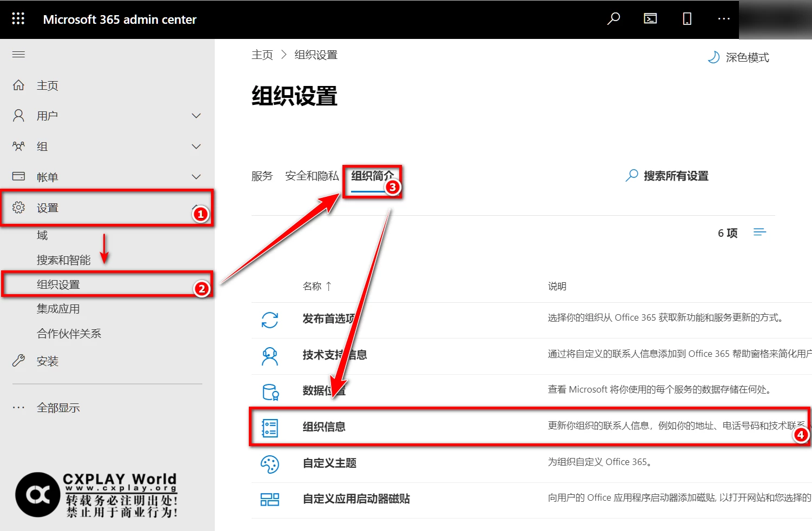Open 合作伙伴关系 in sidebar
This screenshot has height=531, width=812.
[x=69, y=334]
